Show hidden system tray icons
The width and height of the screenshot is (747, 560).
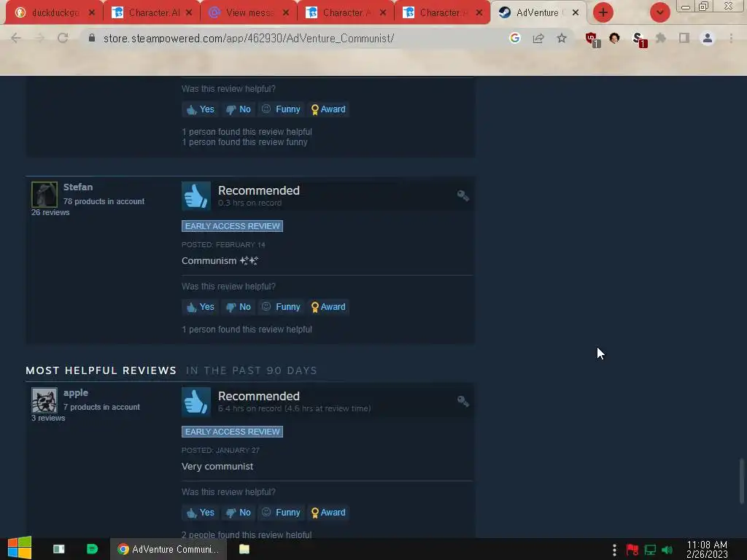[x=614, y=550]
